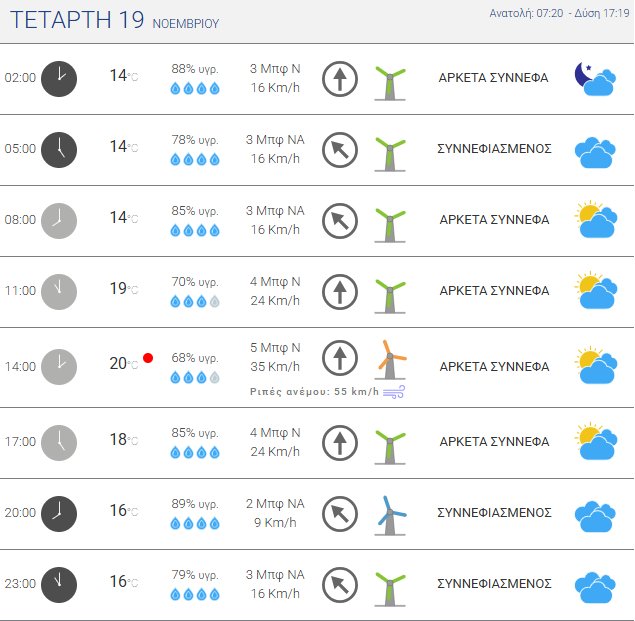Click the moon and cloud icon at 02:00
This screenshot has width=635, height=621.
click(594, 78)
